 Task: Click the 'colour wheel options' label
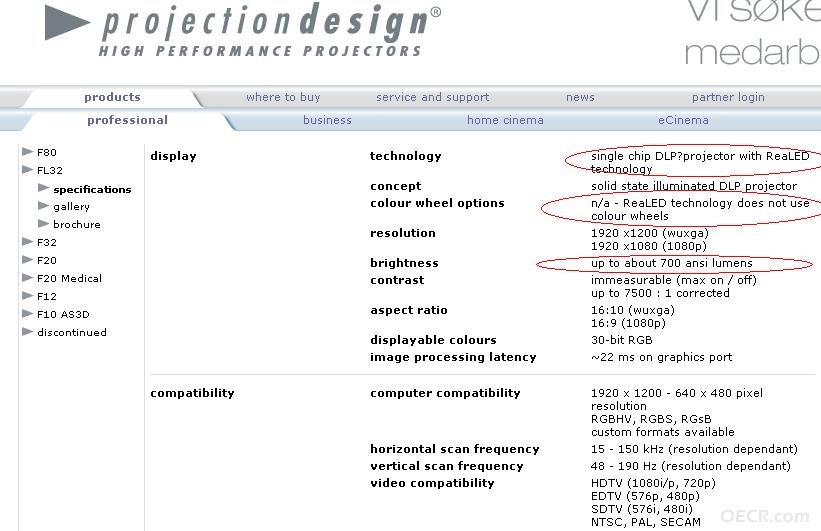click(437, 203)
